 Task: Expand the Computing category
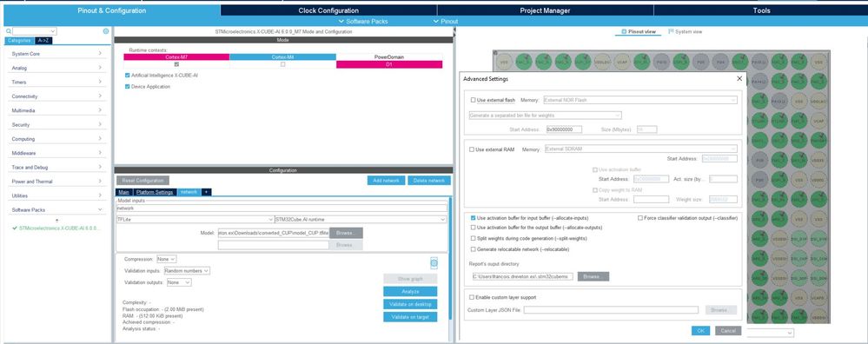click(56, 139)
